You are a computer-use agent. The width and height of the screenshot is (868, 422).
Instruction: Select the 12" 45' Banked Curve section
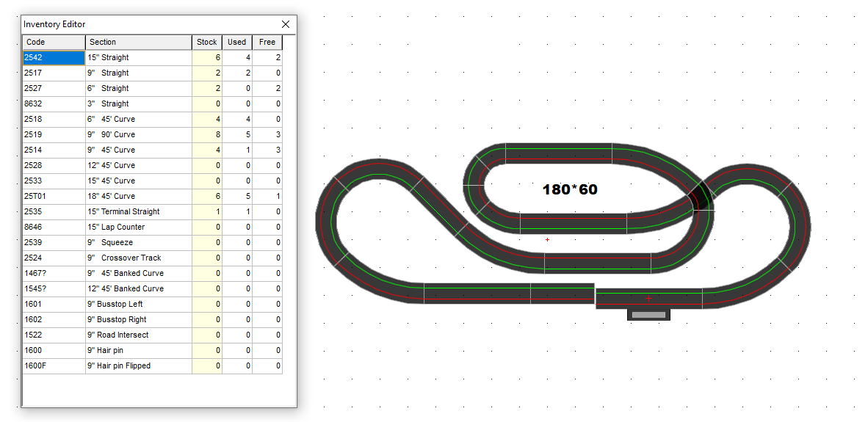coord(139,288)
